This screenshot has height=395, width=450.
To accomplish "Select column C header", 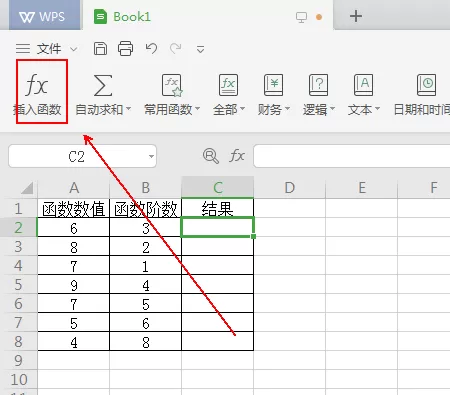I will pos(218,188).
